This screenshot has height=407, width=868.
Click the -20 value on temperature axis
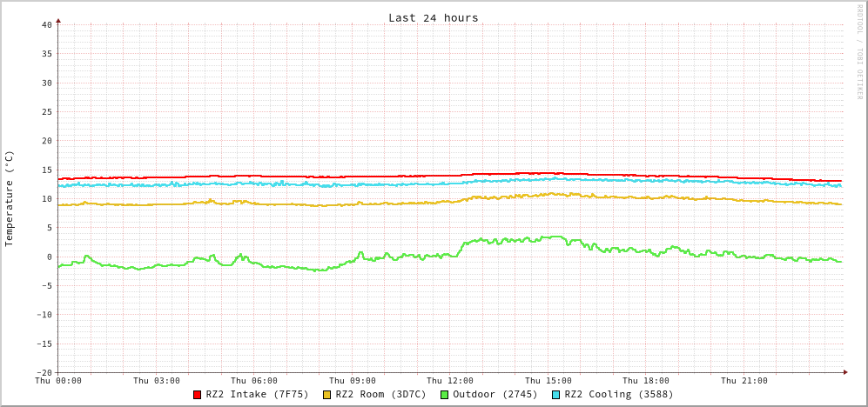coord(44,373)
